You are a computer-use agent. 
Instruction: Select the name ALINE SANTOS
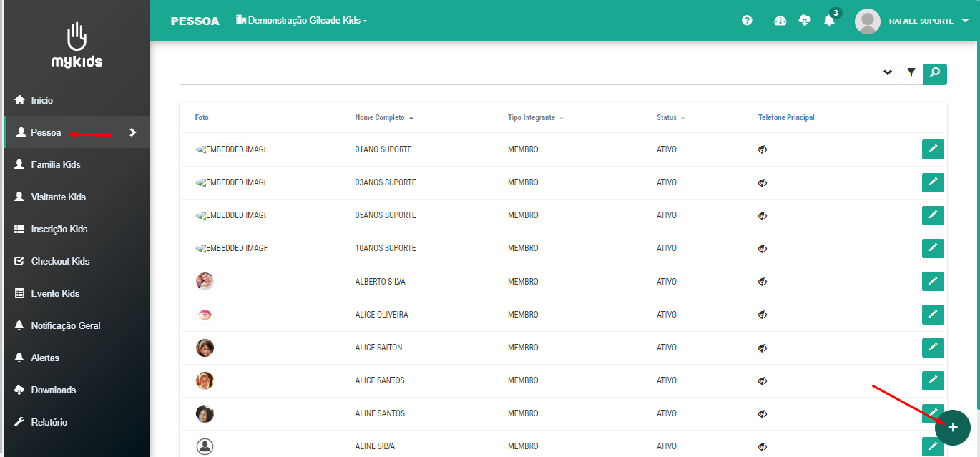[x=380, y=413]
